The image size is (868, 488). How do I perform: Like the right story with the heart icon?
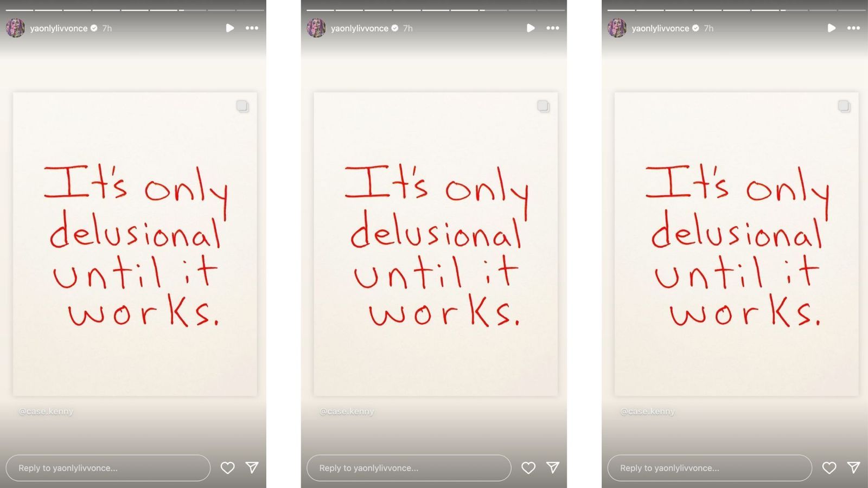tap(829, 467)
